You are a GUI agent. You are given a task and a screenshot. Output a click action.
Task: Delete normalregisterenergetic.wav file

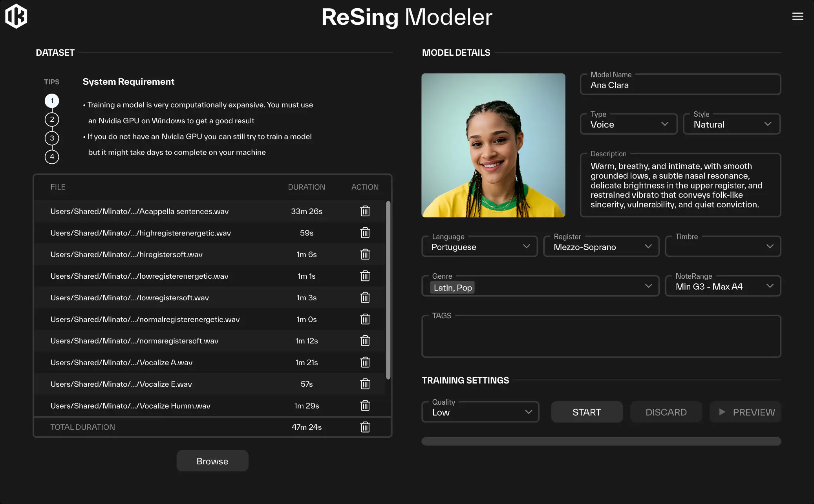(x=365, y=319)
